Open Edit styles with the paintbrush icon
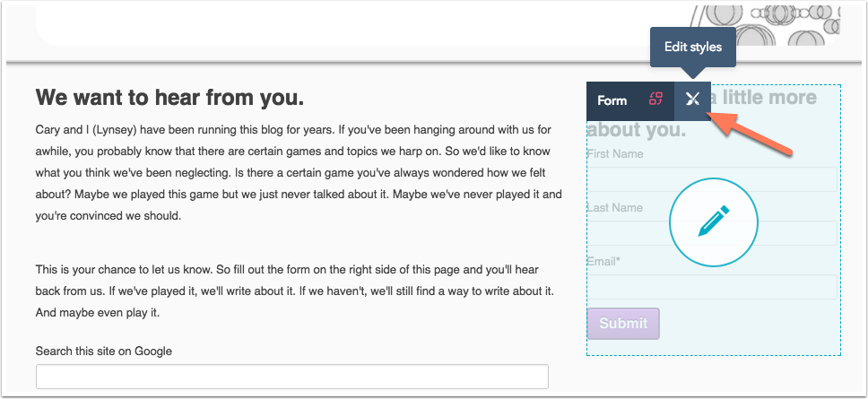This screenshot has height=399, width=868. pyautogui.click(x=692, y=100)
